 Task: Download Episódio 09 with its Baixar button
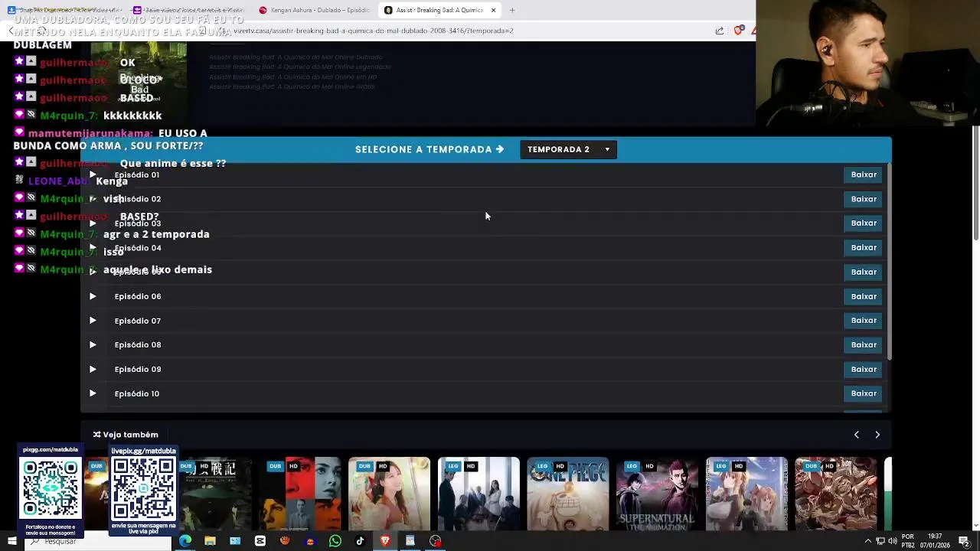pyautogui.click(x=864, y=369)
